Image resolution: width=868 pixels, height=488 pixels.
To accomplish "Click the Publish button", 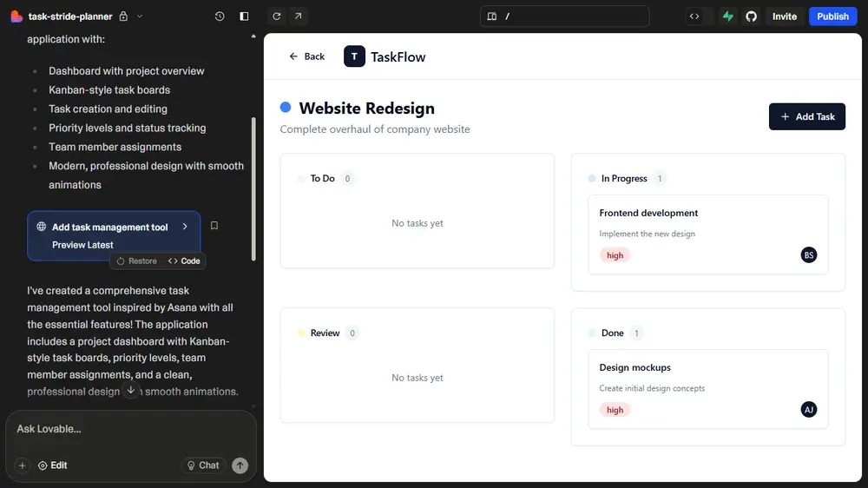I will tap(832, 16).
